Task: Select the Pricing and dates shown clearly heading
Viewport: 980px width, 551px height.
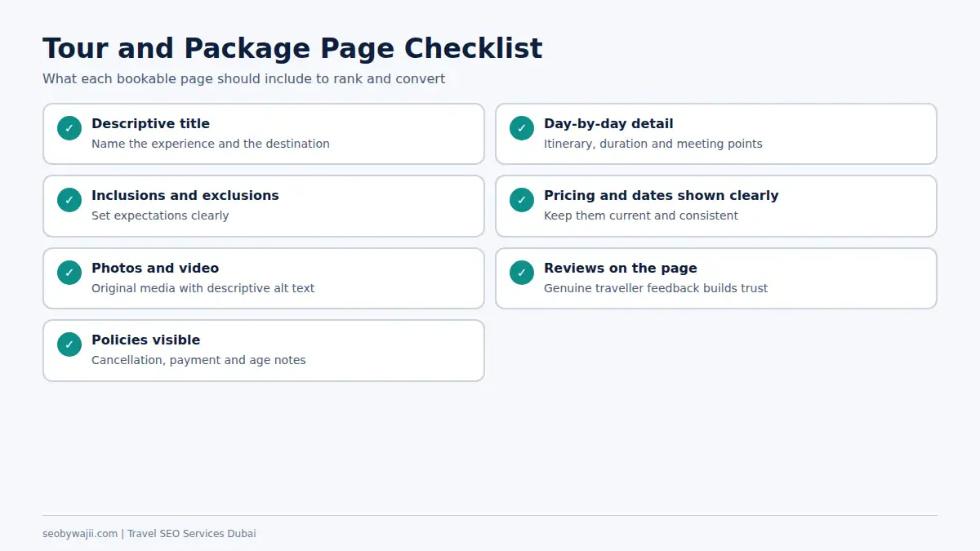Action: point(661,195)
